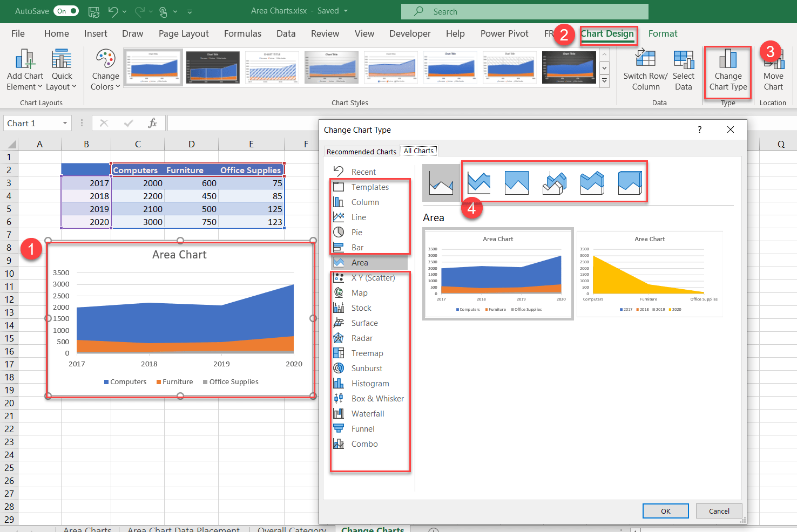797x532 pixels.
Task: Open the Chart 1 name box dropdown
Action: coord(64,123)
